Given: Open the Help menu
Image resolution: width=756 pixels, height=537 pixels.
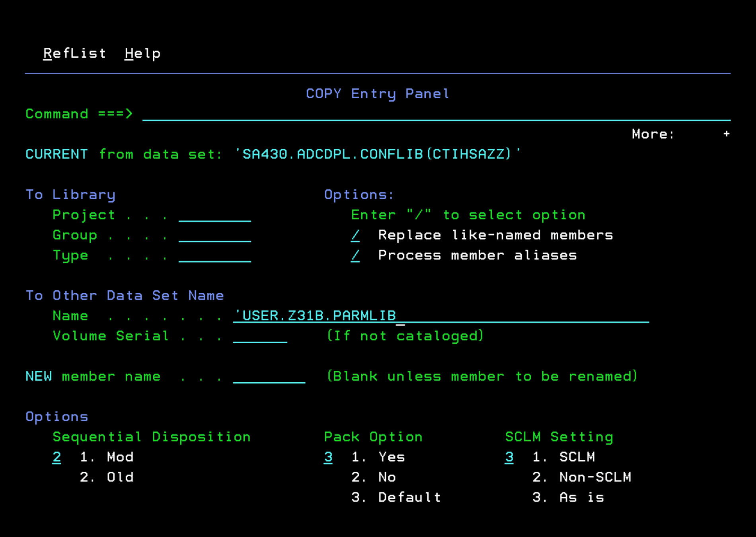Looking at the screenshot, I should (x=142, y=53).
